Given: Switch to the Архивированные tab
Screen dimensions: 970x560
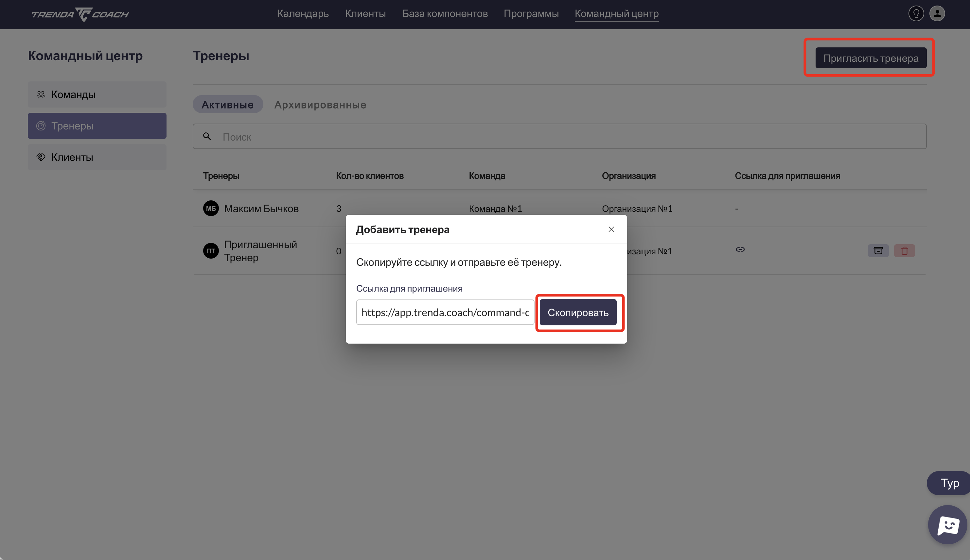Looking at the screenshot, I should tap(320, 105).
